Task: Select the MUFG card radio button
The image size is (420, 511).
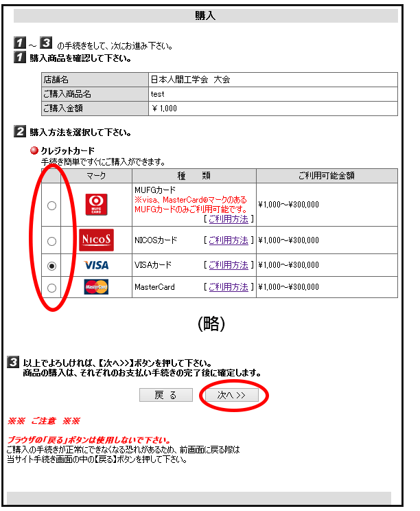Action: point(51,205)
